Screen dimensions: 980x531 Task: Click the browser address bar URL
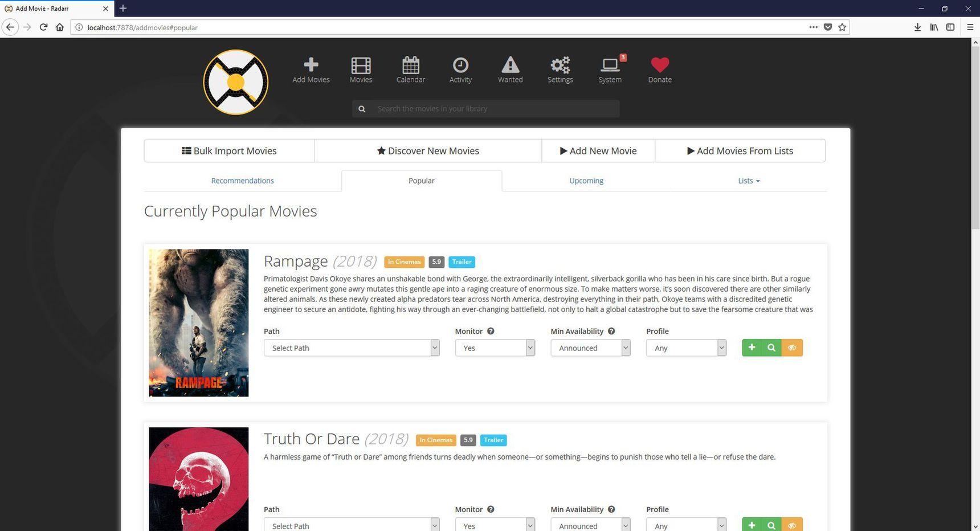142,27
